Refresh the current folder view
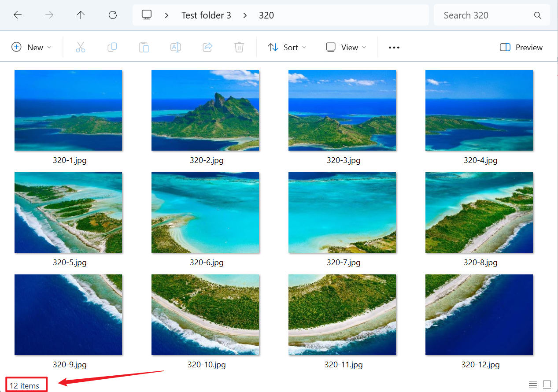558x392 pixels. point(113,15)
